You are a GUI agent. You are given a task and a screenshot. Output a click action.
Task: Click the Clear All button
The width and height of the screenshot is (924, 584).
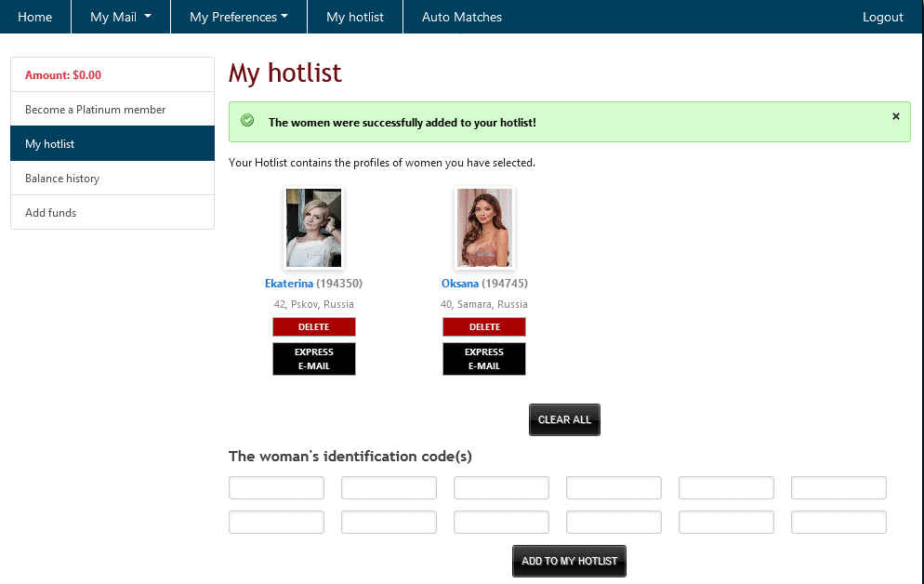click(x=564, y=419)
